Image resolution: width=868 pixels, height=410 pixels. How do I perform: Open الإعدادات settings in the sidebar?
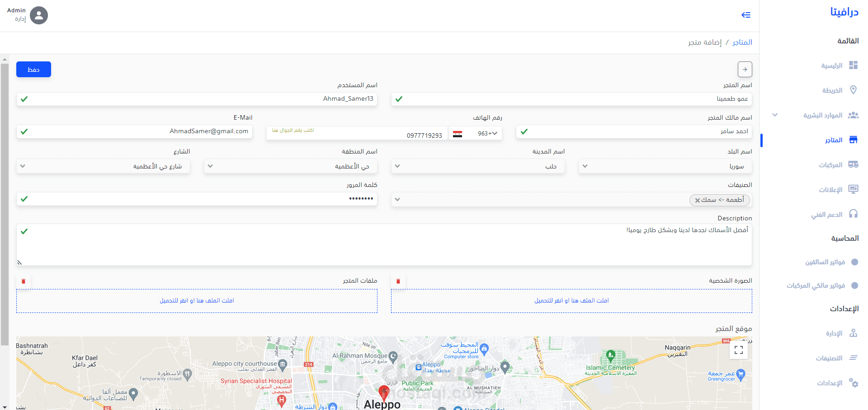[830, 383]
